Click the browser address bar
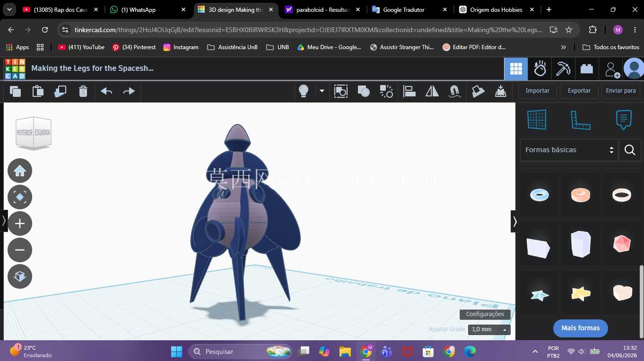The width and height of the screenshot is (644, 361). pyautogui.click(x=307, y=30)
